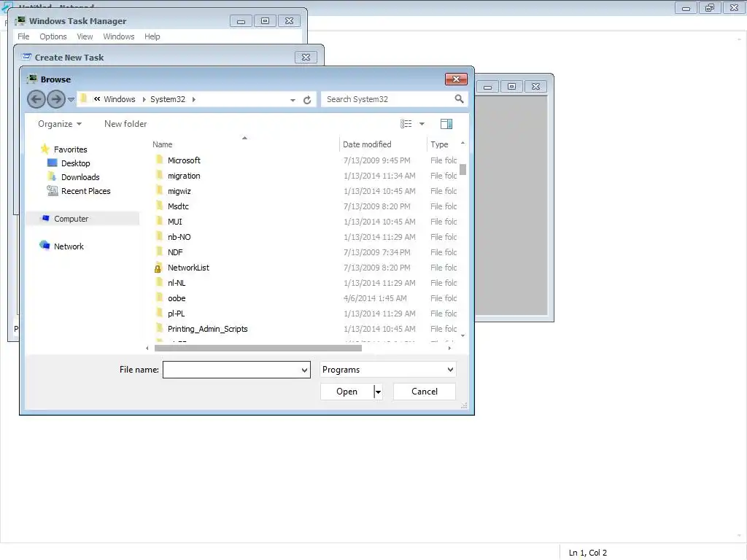The width and height of the screenshot is (747, 560).
Task: Click the oobe date 4/6/2014 1:45 AM
Action: pyautogui.click(x=375, y=298)
